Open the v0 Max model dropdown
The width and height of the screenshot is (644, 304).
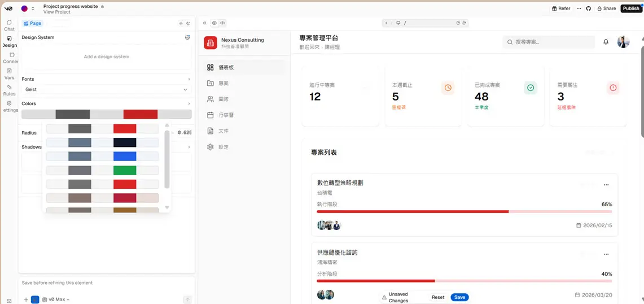pyautogui.click(x=56, y=299)
